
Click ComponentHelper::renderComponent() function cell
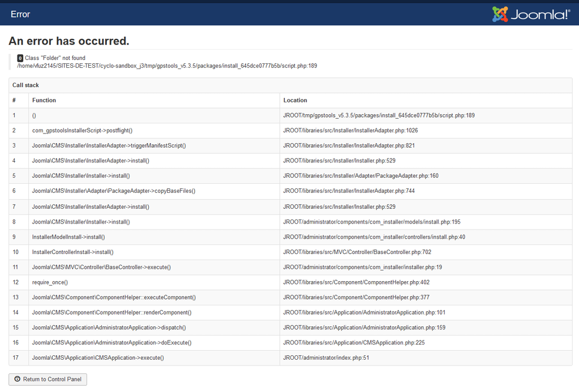(111, 313)
